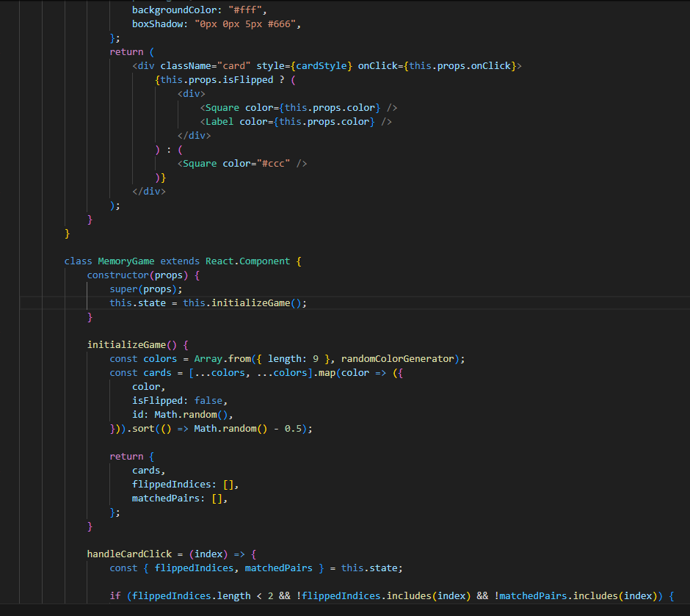Click the 'if (flippedIndices.length < 2' line
This screenshot has width=690, height=616.
point(392,596)
